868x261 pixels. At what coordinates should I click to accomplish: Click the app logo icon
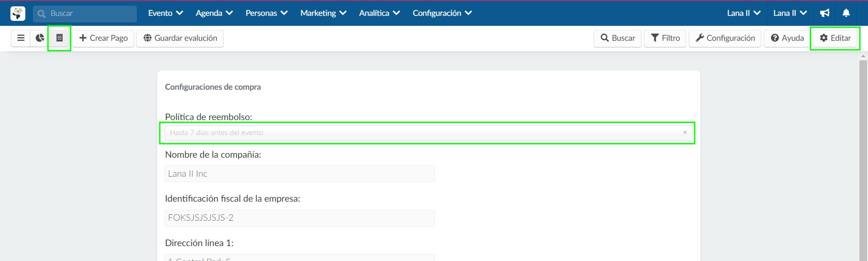(18, 13)
